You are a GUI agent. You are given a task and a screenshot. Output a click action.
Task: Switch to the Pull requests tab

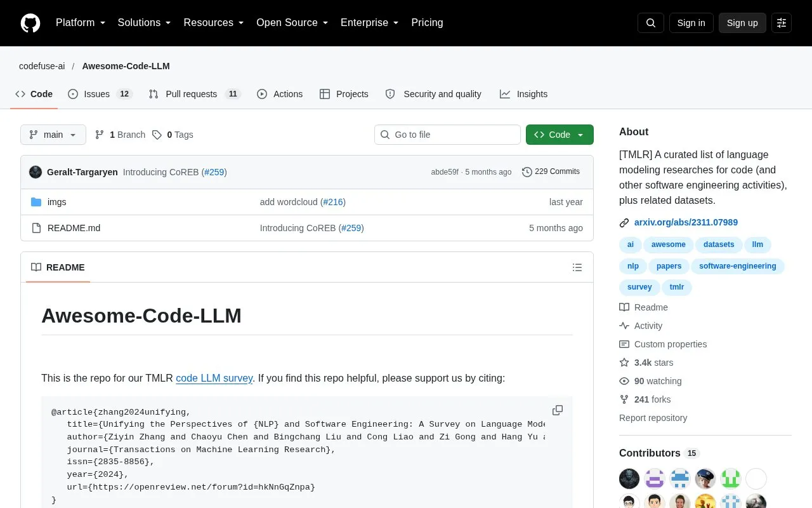click(x=195, y=94)
